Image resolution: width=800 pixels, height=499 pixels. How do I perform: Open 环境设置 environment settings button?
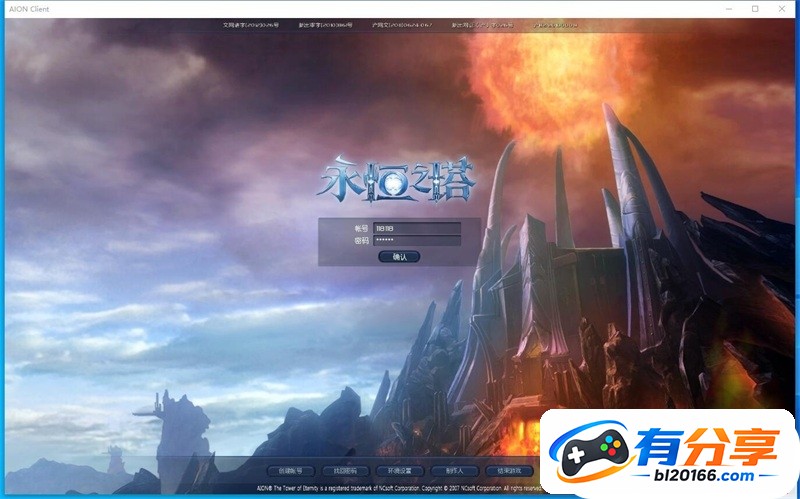pos(399,471)
